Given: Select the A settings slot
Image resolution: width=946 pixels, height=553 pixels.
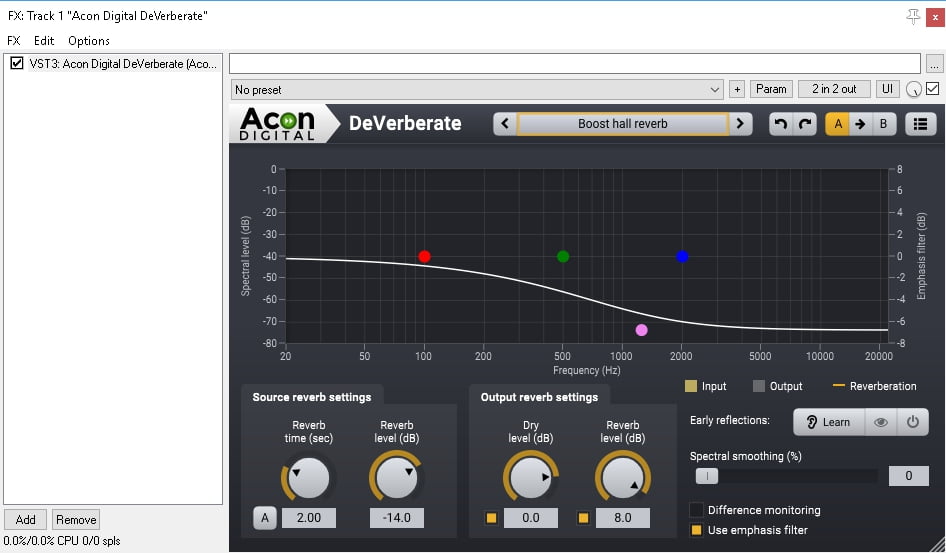Looking at the screenshot, I should [x=837, y=124].
